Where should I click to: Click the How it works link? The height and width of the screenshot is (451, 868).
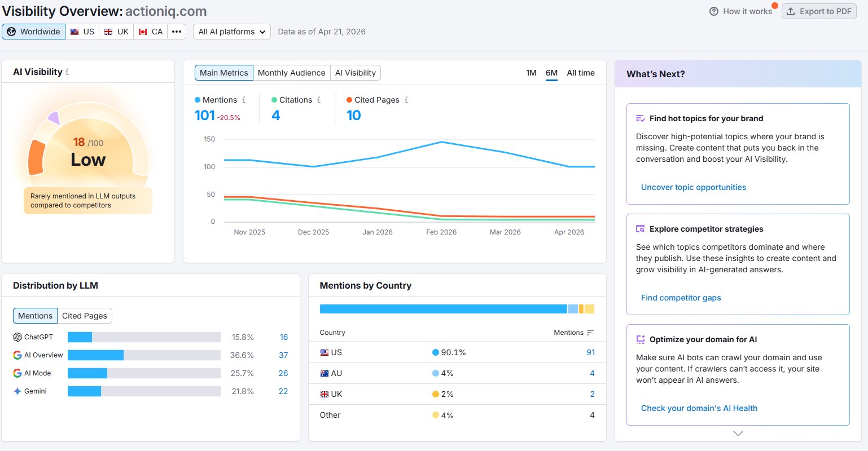[x=740, y=11]
